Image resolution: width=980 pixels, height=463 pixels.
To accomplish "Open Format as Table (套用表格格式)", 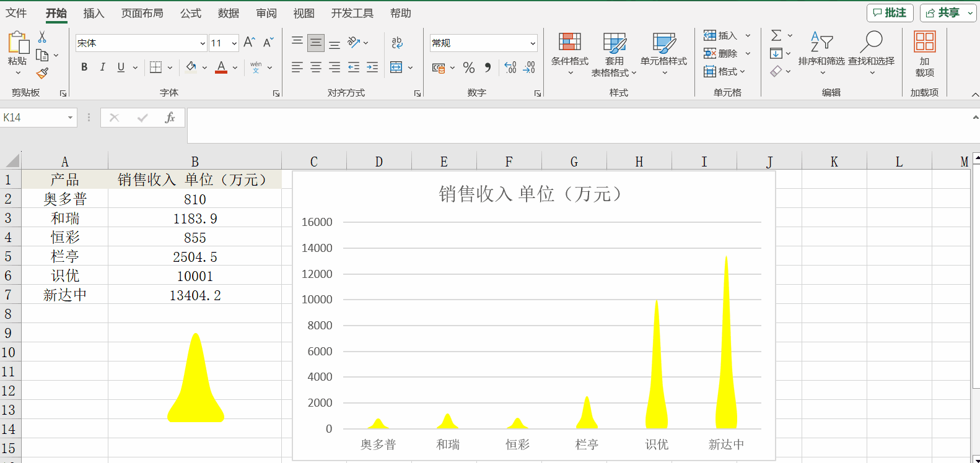I will 614,54.
